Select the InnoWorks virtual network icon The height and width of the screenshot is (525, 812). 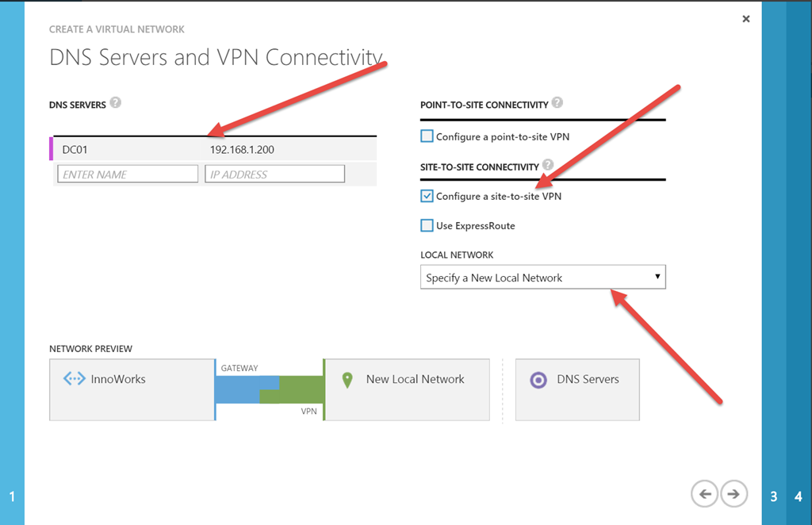74,378
